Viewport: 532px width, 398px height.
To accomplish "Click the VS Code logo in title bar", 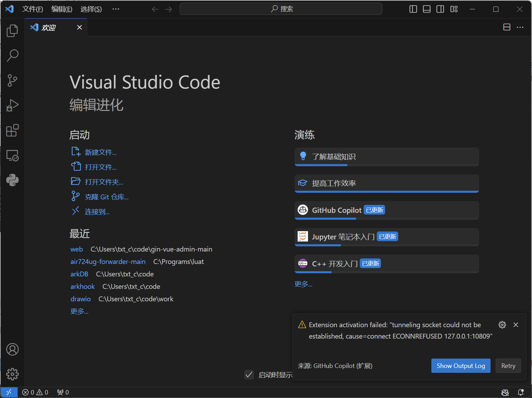I will [x=9, y=9].
